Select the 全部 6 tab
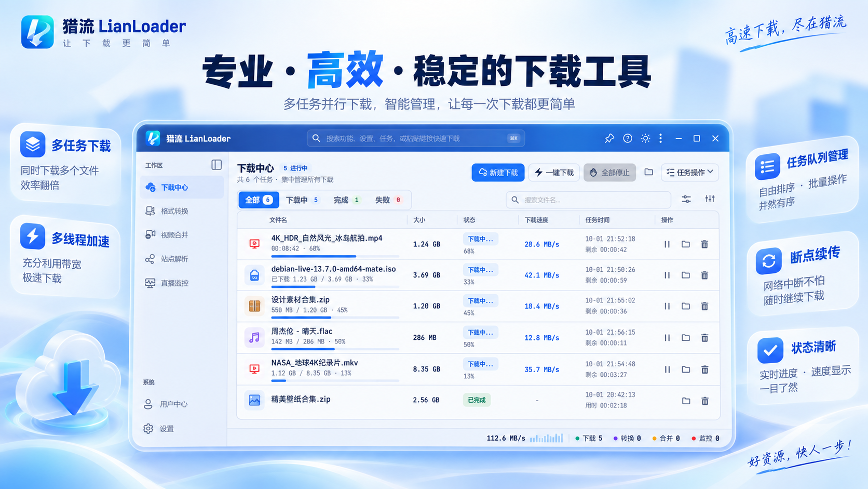The height and width of the screenshot is (489, 868). click(x=259, y=200)
